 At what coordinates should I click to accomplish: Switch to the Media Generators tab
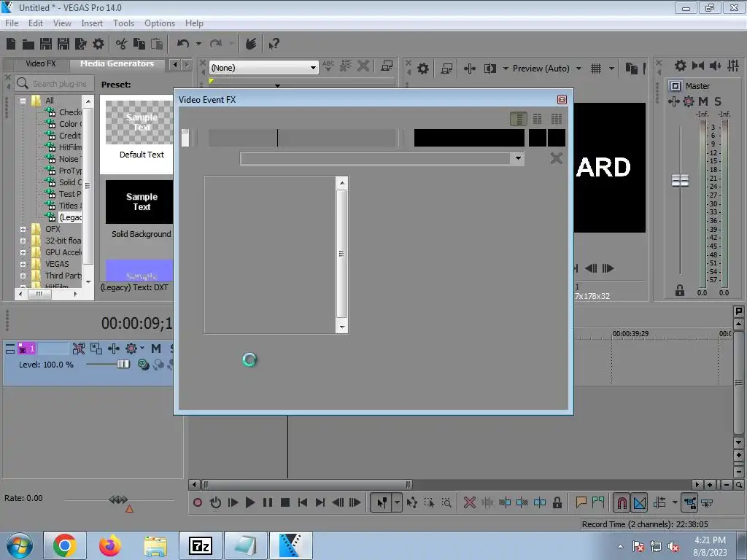117,63
